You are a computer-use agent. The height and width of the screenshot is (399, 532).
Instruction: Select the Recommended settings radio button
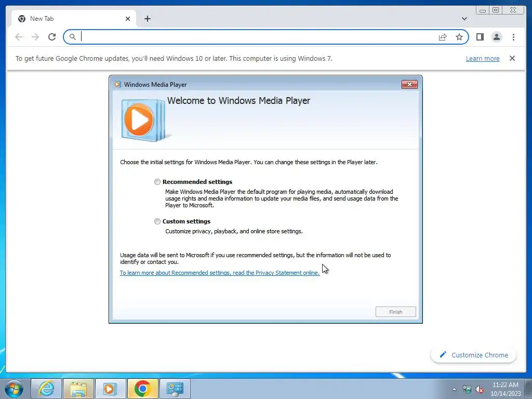click(x=157, y=182)
